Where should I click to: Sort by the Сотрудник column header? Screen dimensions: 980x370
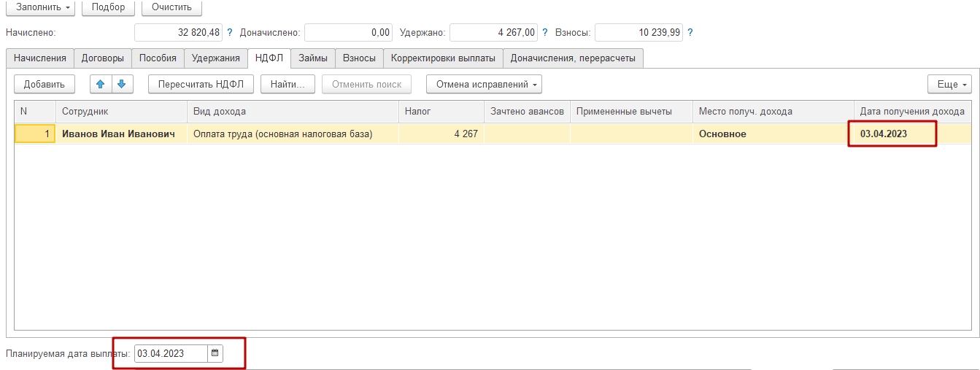click(121, 112)
